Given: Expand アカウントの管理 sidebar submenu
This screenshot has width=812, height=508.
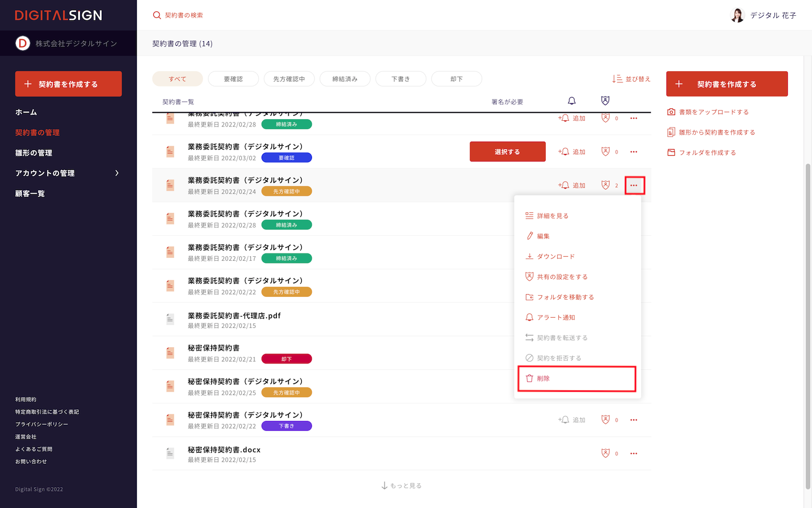Looking at the screenshot, I should [117, 173].
